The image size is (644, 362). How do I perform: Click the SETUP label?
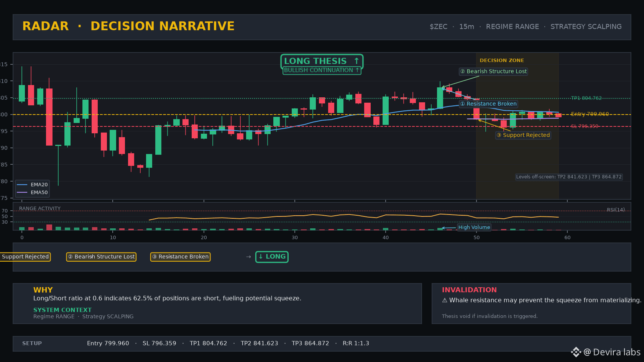pos(32,344)
